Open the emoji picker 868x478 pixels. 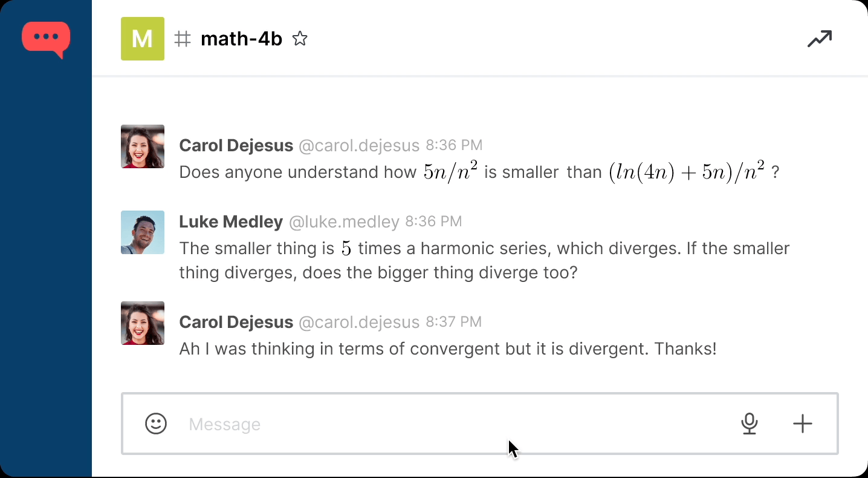pyautogui.click(x=156, y=424)
